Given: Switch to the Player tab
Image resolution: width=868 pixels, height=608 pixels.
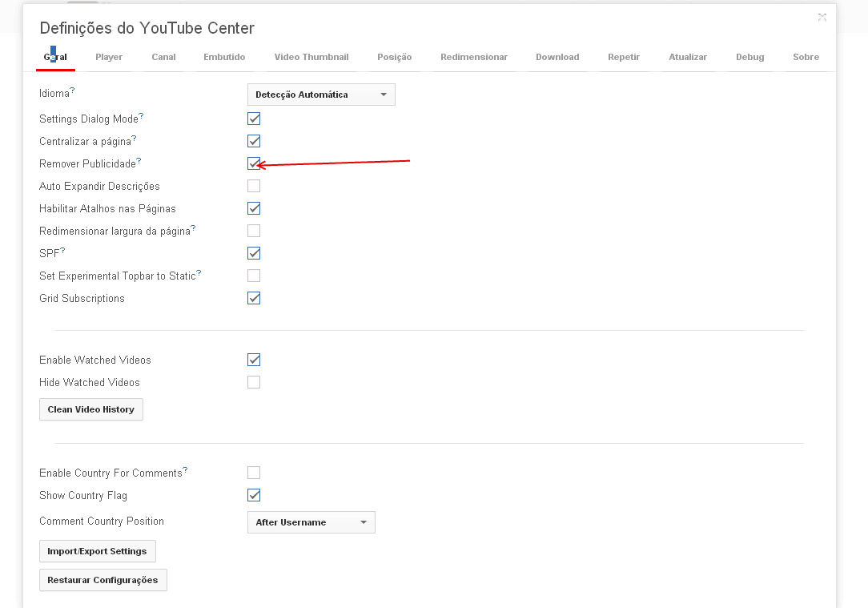Looking at the screenshot, I should [109, 57].
